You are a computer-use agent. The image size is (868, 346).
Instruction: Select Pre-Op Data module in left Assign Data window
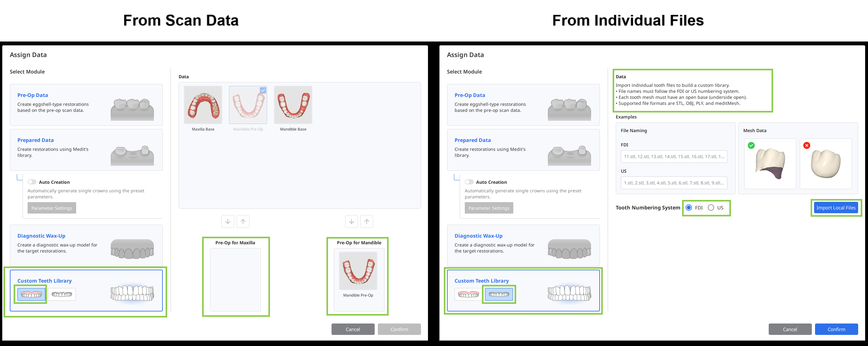coord(86,105)
